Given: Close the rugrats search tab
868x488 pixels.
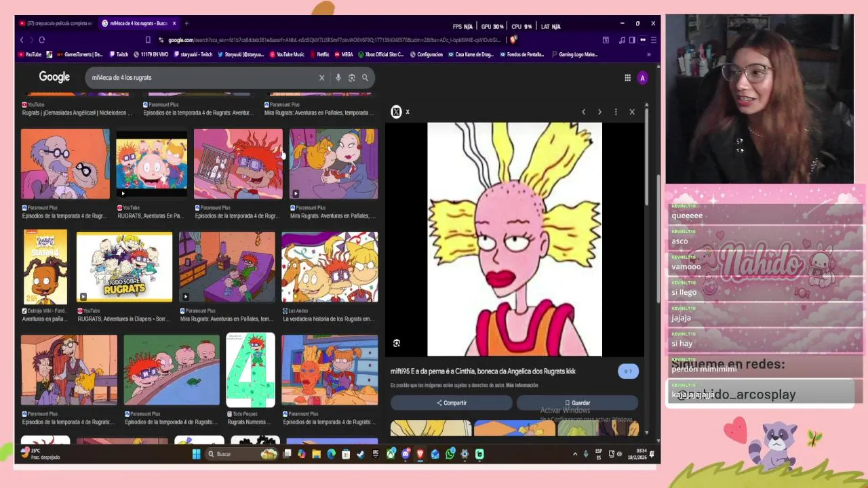Looking at the screenshot, I should [174, 24].
